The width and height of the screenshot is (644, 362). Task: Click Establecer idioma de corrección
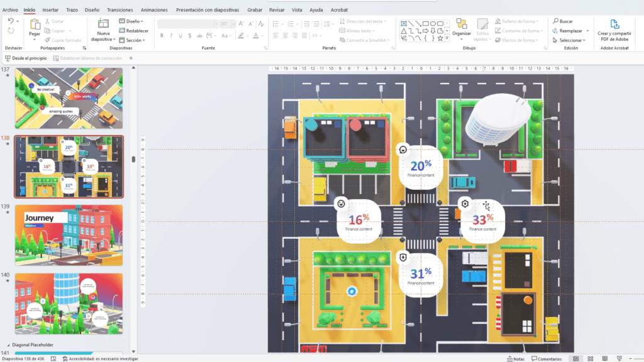(x=87, y=58)
